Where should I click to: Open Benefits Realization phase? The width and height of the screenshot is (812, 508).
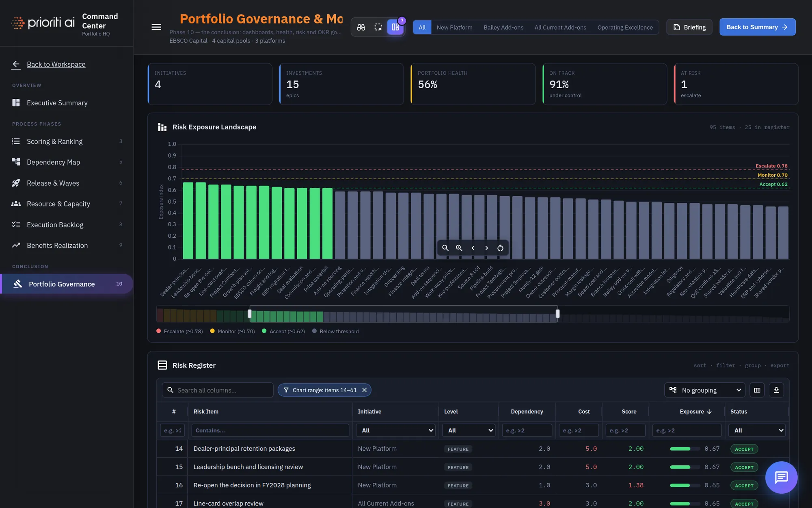point(67,245)
